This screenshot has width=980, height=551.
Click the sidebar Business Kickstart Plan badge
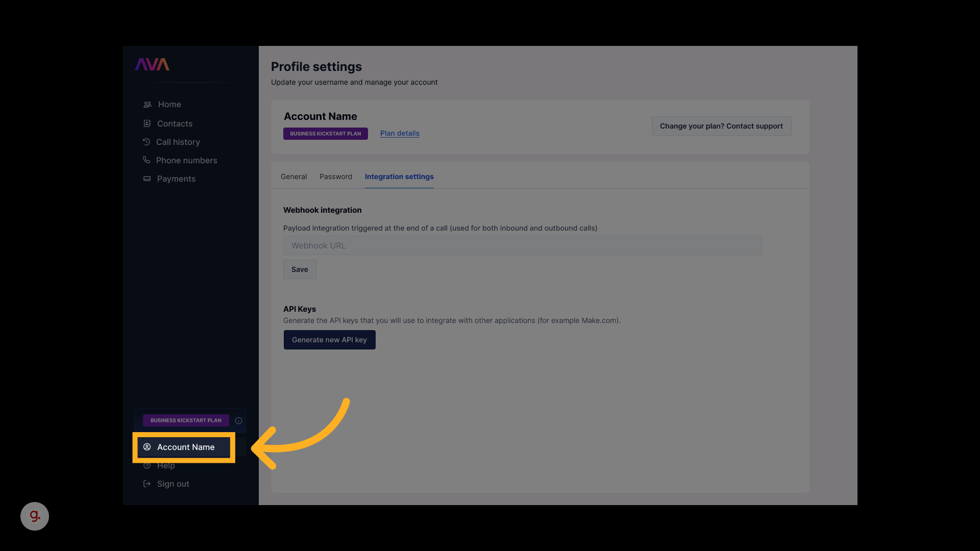pos(186,420)
